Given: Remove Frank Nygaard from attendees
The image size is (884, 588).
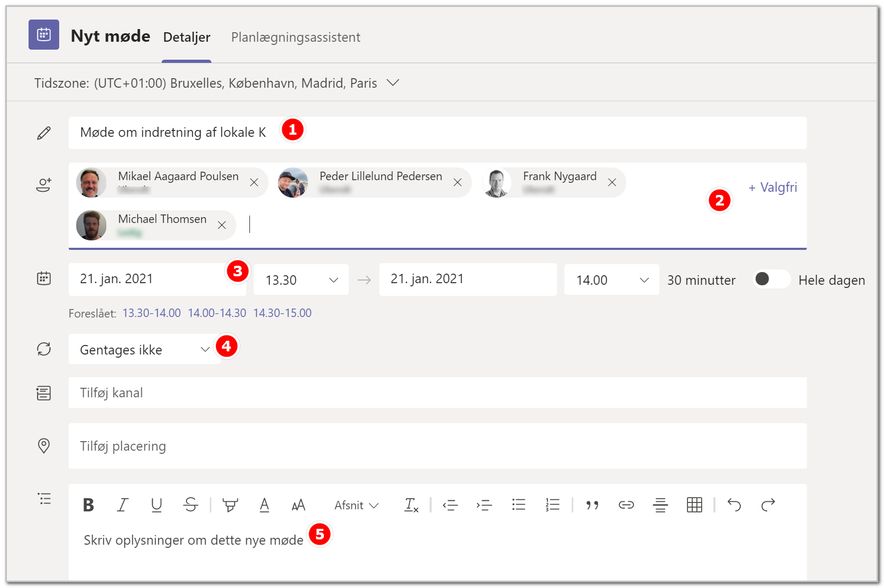Looking at the screenshot, I should 612,182.
